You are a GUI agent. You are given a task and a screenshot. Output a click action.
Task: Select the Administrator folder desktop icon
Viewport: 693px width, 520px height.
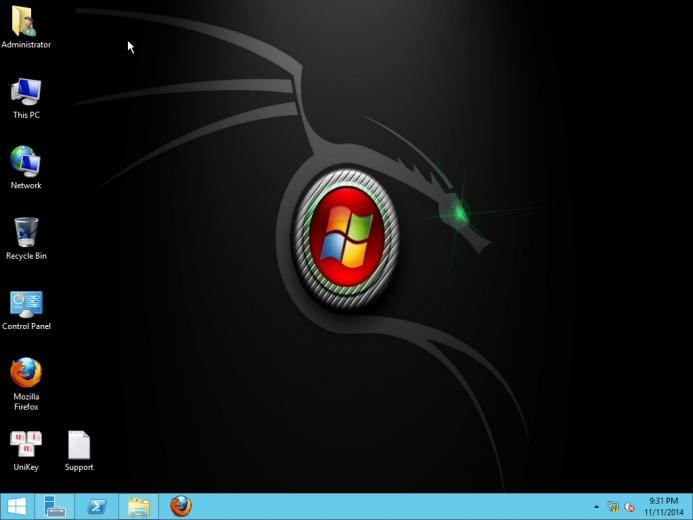pos(26,27)
